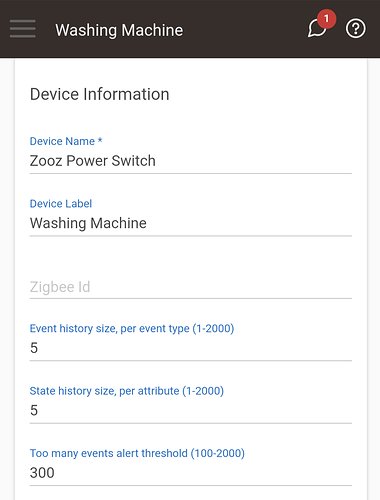Edit the State history size value 5
This screenshot has height=500, width=380.
pyautogui.click(x=191, y=411)
